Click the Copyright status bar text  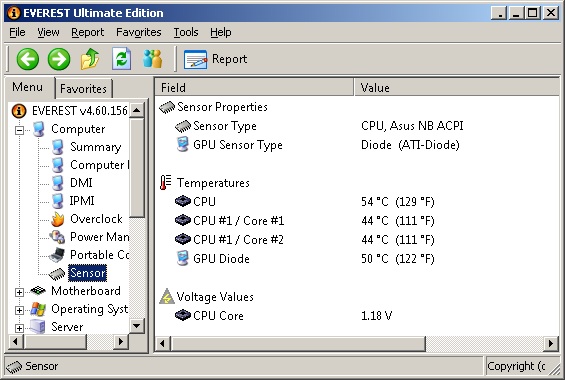tap(516, 366)
